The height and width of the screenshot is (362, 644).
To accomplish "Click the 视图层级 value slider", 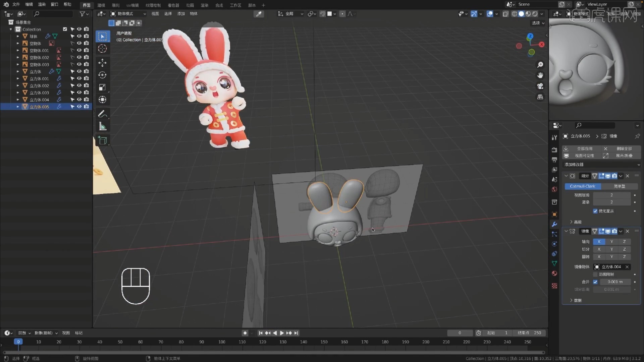I will click(x=612, y=195).
